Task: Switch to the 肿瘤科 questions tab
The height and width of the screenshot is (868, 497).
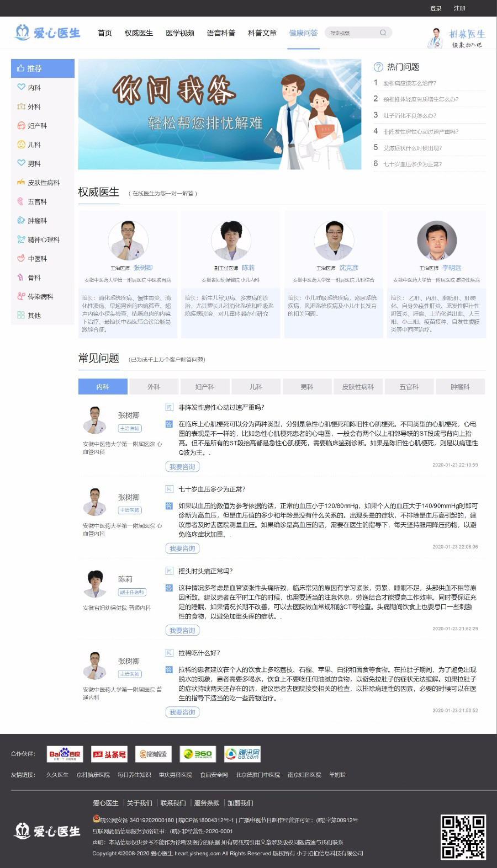Action: pyautogui.click(x=460, y=387)
